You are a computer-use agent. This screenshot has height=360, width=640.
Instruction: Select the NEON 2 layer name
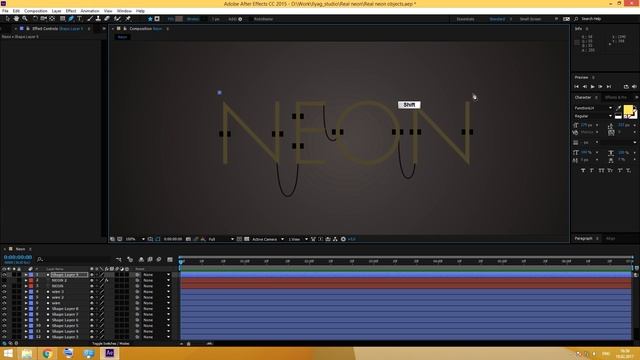coord(59,280)
